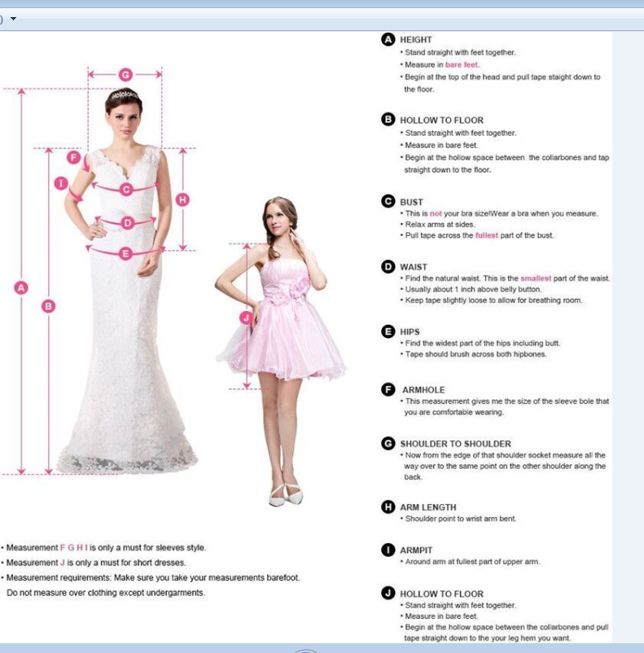The image size is (644, 653).
Task: Click the pink G marker above the bride's head
Action: coord(125,75)
